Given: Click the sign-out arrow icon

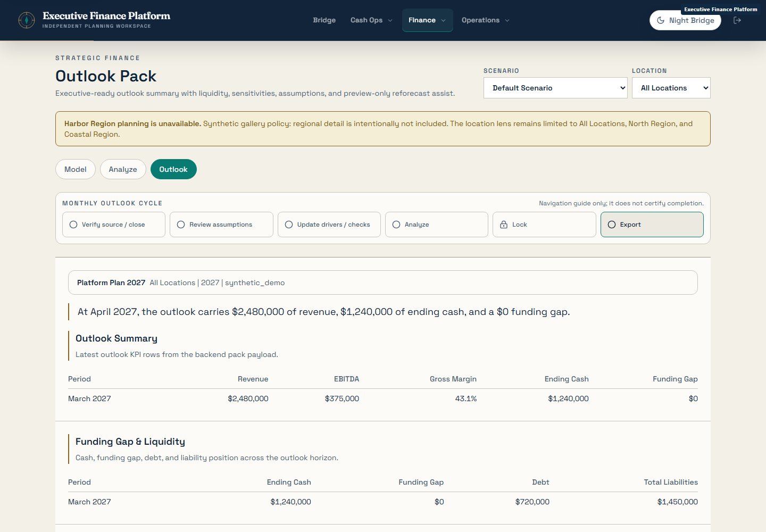Looking at the screenshot, I should (x=737, y=20).
